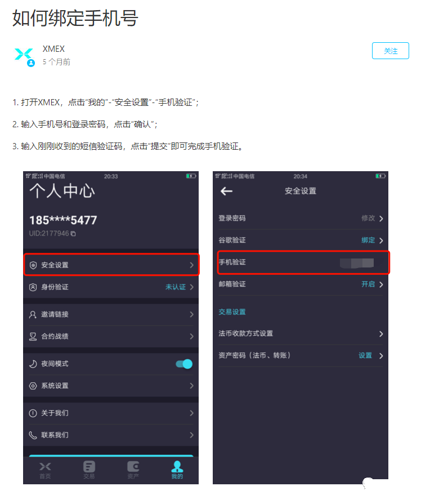Toggle the 夜间模式 night mode switch
This screenshot has height=504, width=430.
point(184,364)
